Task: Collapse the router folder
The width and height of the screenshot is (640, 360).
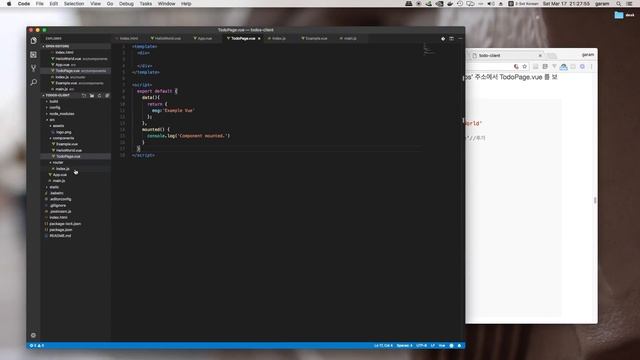Action: [x=58, y=162]
